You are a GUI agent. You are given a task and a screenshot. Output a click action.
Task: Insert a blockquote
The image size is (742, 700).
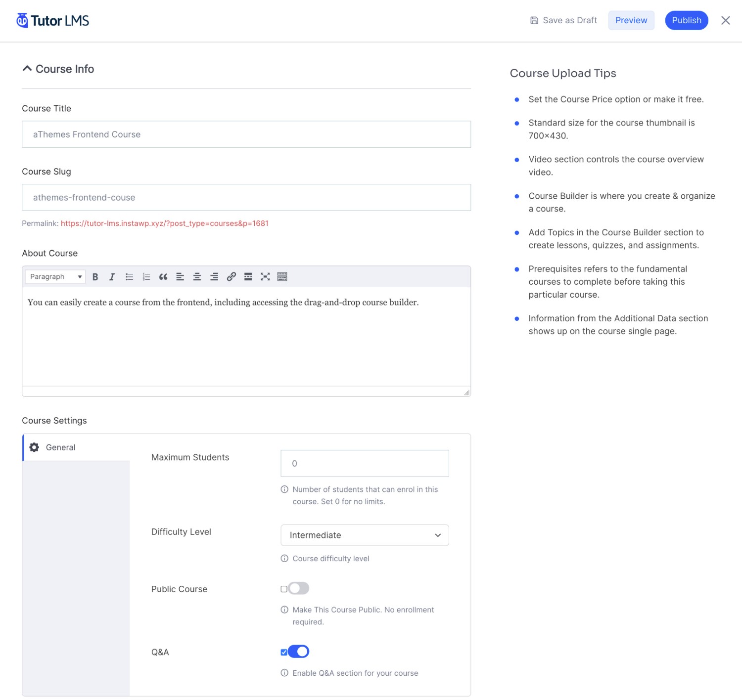tap(163, 277)
